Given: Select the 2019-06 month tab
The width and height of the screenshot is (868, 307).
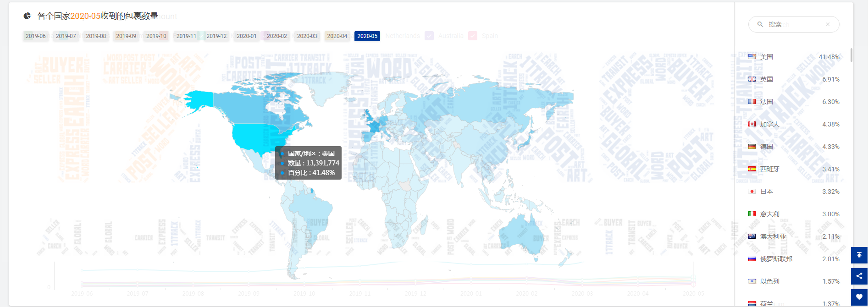Looking at the screenshot, I should pos(36,36).
